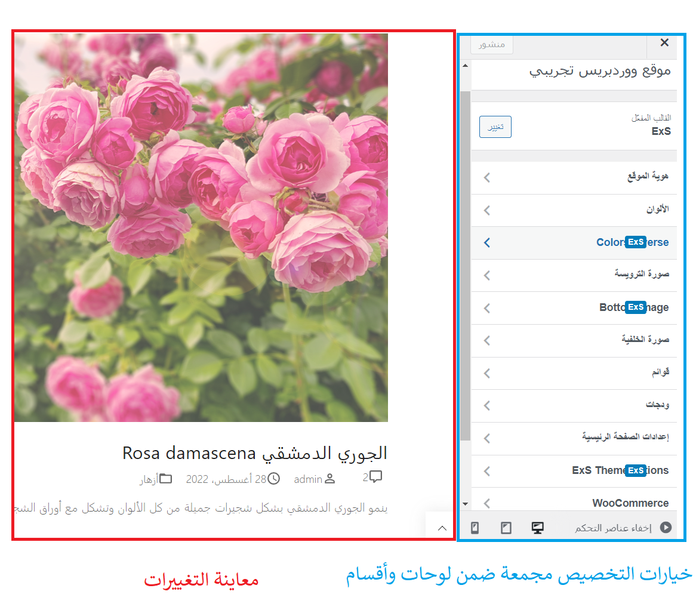This screenshot has width=696, height=616.
Task: Click the blue chevron of ColorsInverse
Action: [x=487, y=243]
